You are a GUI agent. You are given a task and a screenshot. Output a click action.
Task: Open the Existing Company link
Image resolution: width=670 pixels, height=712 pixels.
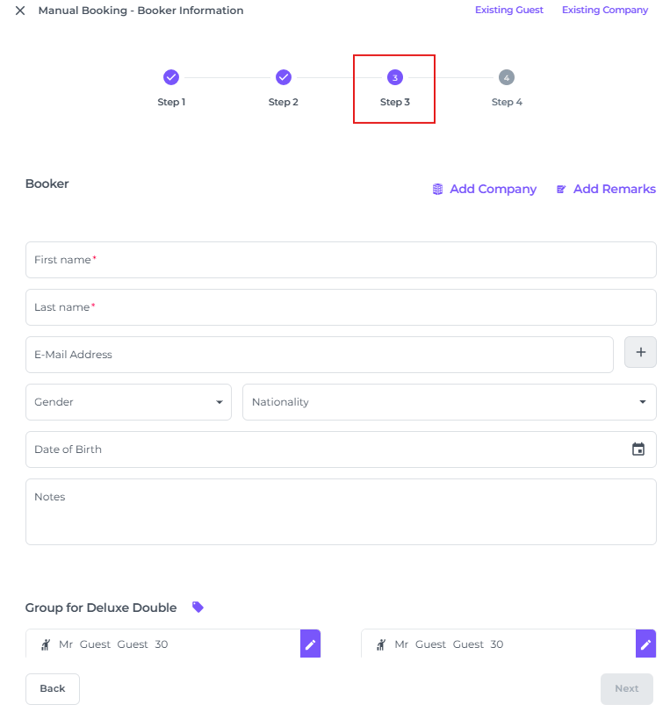pyautogui.click(x=605, y=10)
